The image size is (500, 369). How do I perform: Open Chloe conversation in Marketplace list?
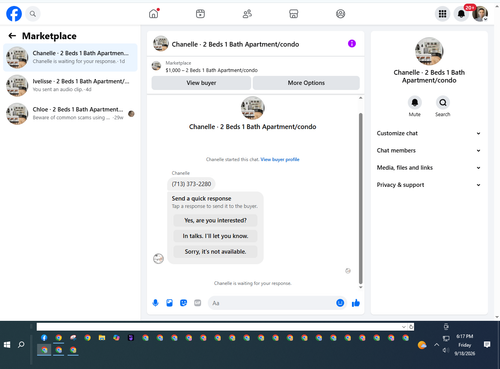70,114
